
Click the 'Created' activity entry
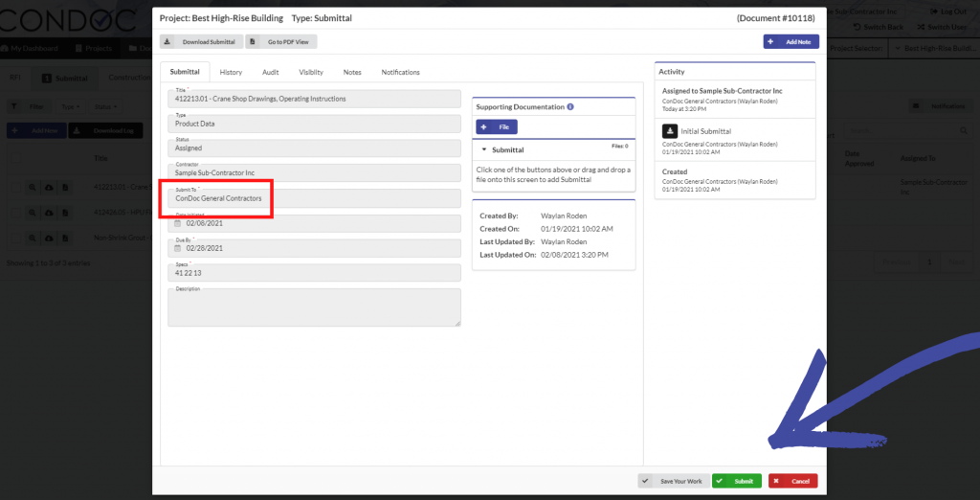click(x=734, y=180)
